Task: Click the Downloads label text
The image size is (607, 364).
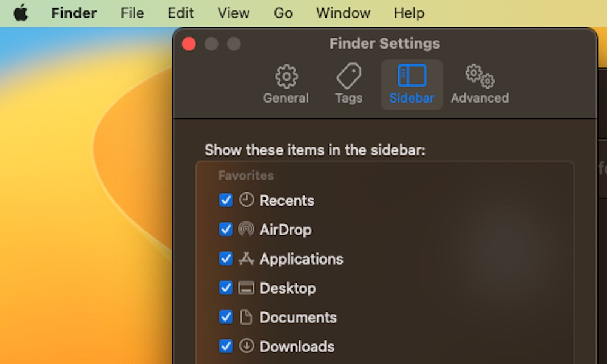Action: point(297,346)
